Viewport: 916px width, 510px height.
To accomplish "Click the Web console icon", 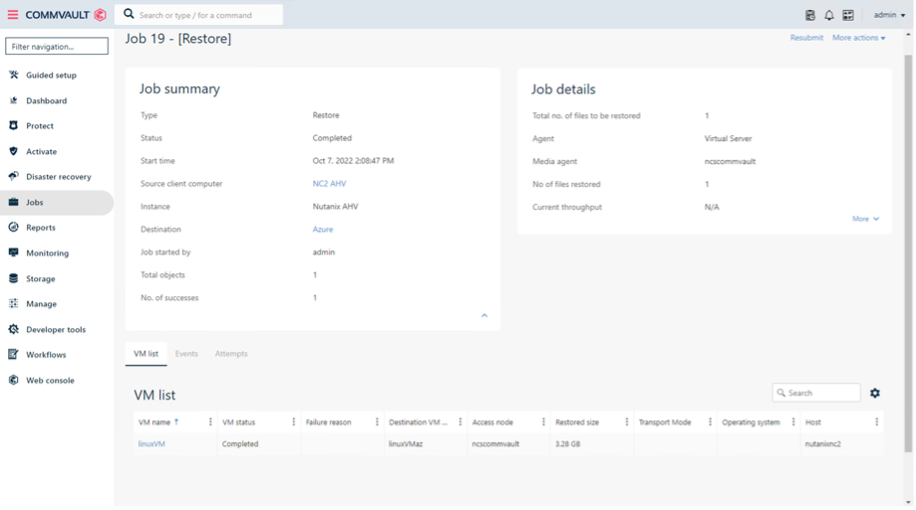I will (13, 380).
